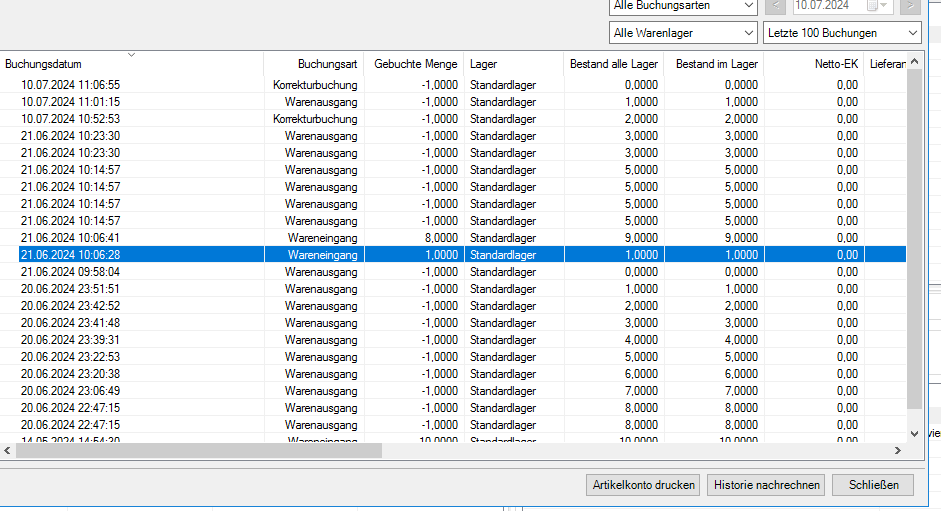Screen dimensions: 941x511
Task: Close the dialog with Schließen button
Action: pyautogui.click(x=873, y=485)
